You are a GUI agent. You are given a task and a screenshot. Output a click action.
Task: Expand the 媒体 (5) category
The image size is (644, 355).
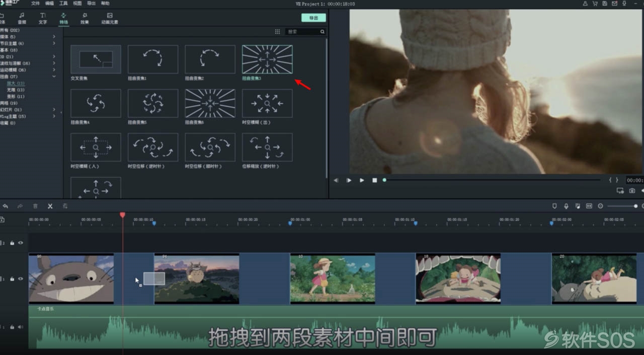click(54, 37)
